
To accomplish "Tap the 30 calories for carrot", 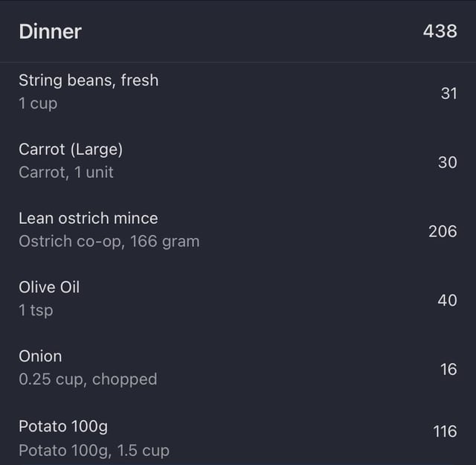I will [x=448, y=162].
